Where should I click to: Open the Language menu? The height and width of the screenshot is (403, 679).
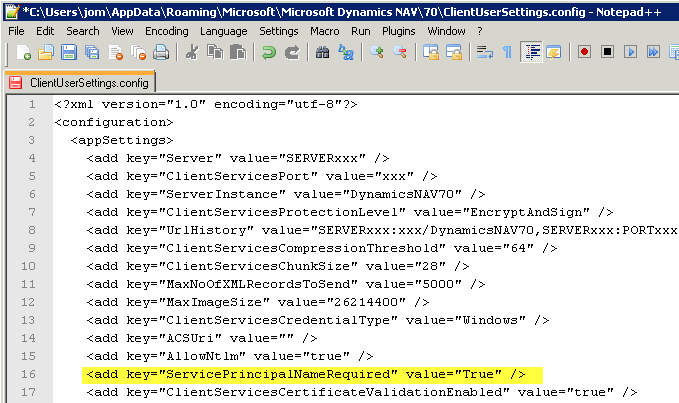click(x=223, y=31)
